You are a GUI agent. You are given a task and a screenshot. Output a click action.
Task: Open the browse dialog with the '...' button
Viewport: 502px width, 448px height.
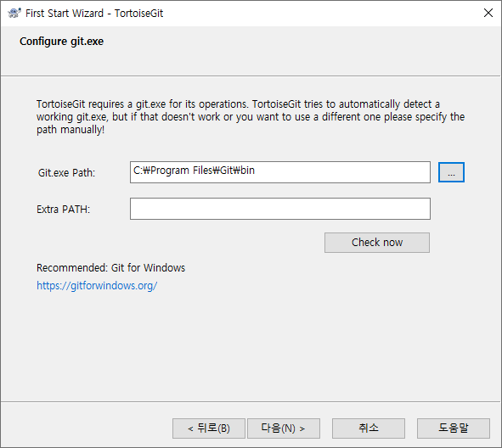pos(451,172)
